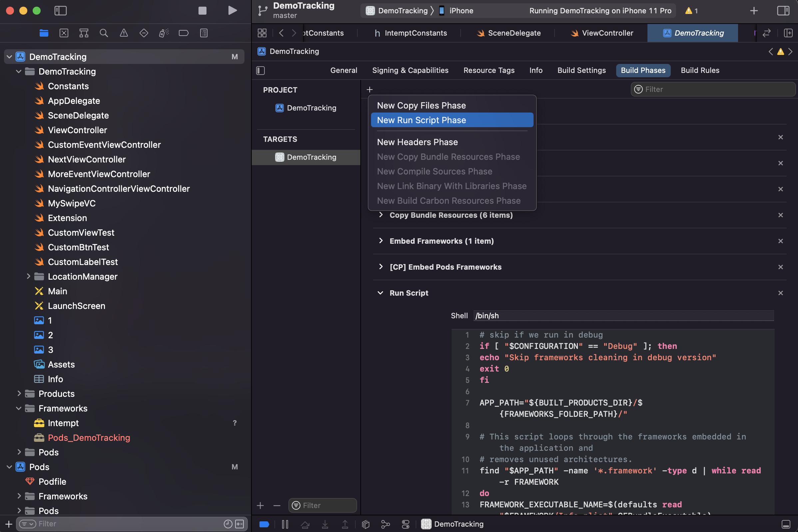Show recently modified files clock filter
This screenshot has height=532, width=798.
228,524
